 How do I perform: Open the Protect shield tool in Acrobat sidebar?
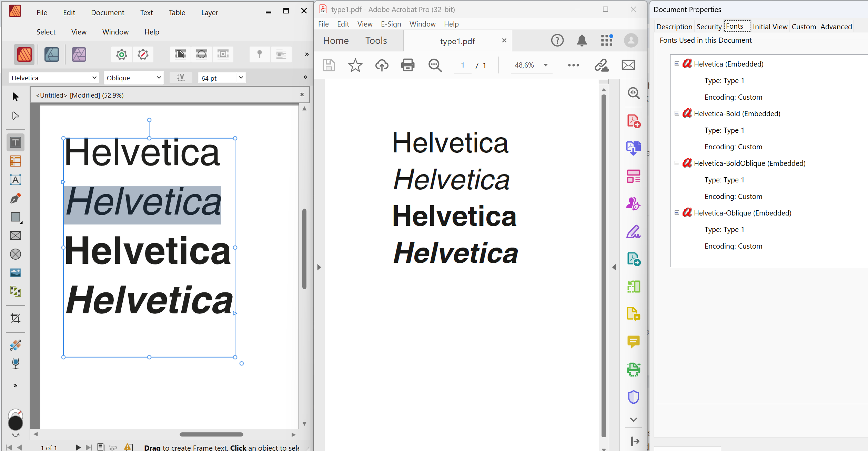[634, 397]
